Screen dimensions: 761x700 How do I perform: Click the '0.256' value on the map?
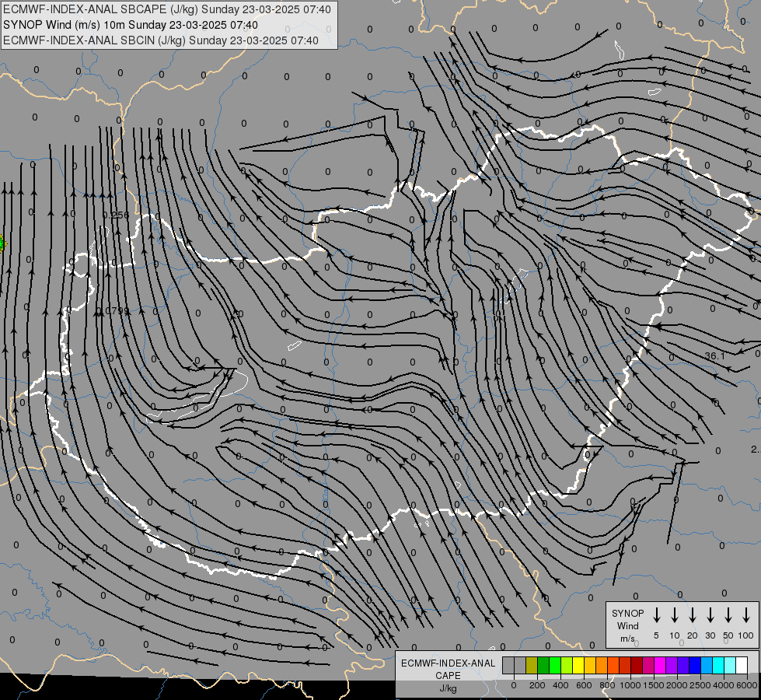116,215
